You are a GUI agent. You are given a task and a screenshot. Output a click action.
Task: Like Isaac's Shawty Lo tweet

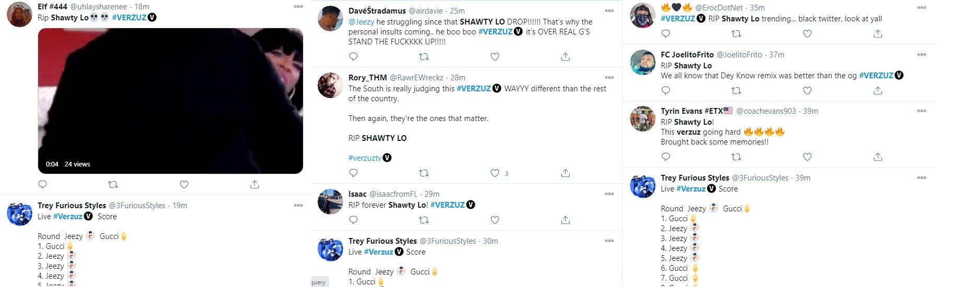point(495,220)
